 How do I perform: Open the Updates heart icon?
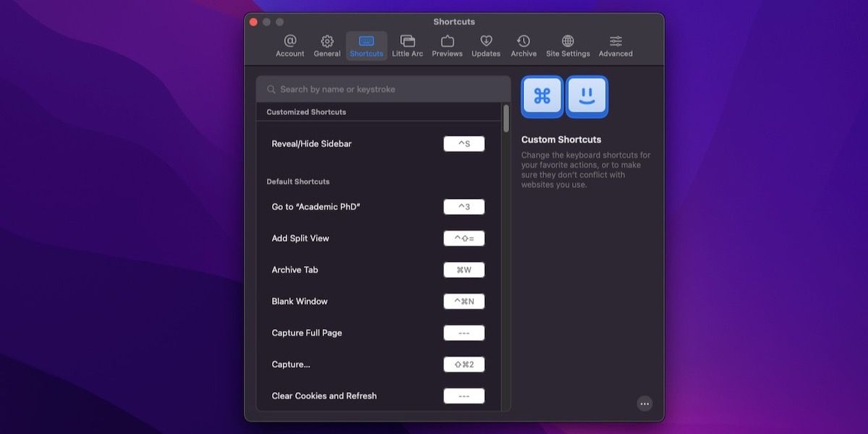(486, 41)
